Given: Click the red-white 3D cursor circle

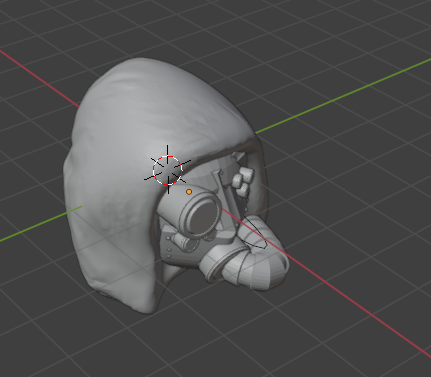Looking at the screenshot, I should pyautogui.click(x=168, y=170).
